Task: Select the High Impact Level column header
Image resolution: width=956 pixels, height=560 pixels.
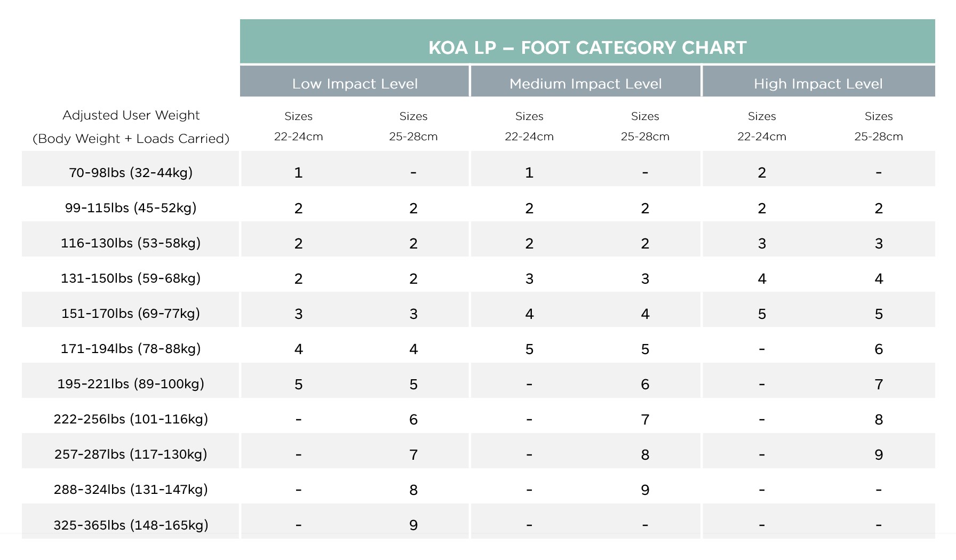Action: click(x=818, y=84)
